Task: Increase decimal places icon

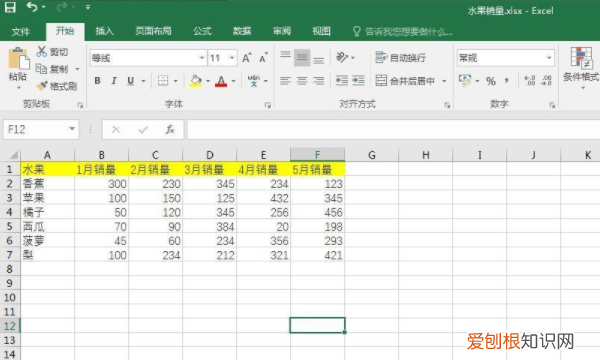Action: coord(530,81)
